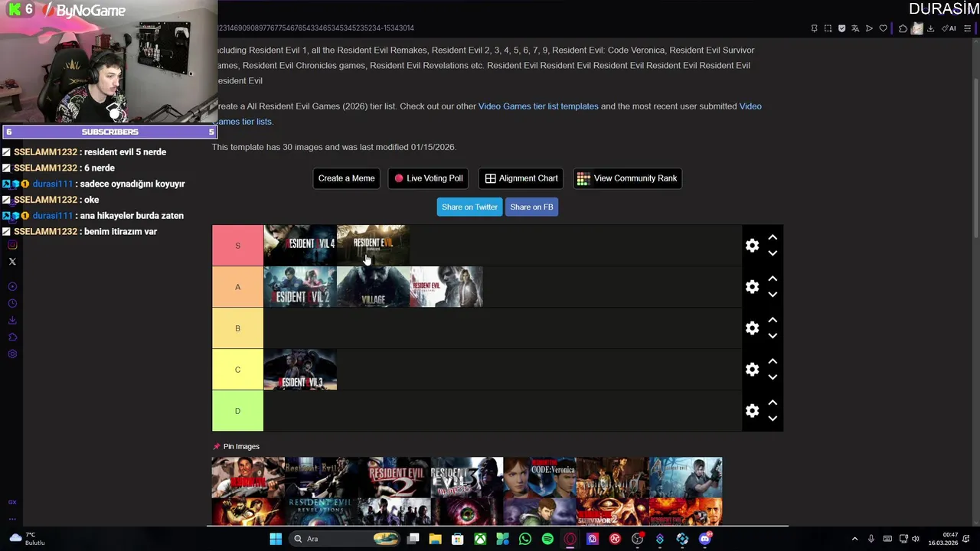Viewport: 980px width, 551px height.
Task: Select the green D tier label
Action: (237, 411)
